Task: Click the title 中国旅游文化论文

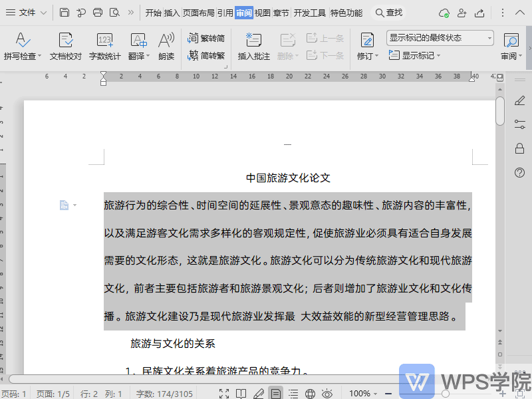Action: [x=288, y=178]
